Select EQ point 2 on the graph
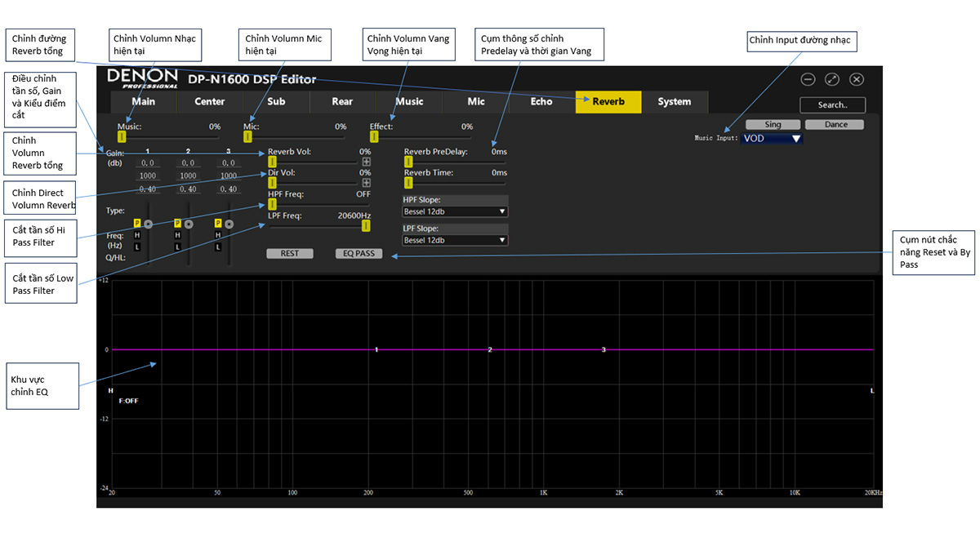 (x=490, y=349)
